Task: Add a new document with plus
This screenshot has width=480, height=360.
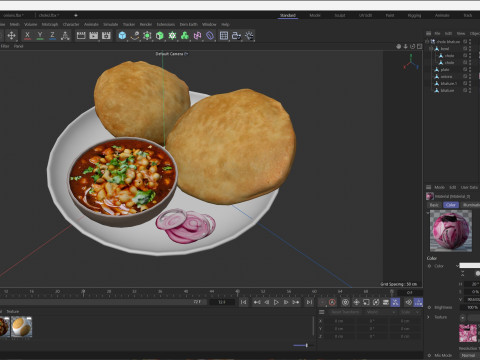Action: pyautogui.click(x=76, y=15)
